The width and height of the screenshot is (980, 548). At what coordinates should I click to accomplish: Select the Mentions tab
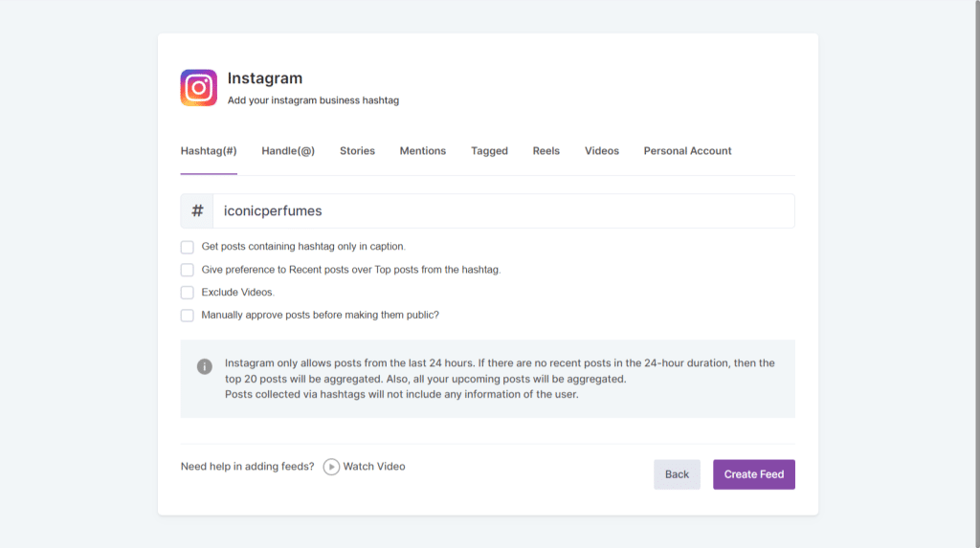(422, 151)
